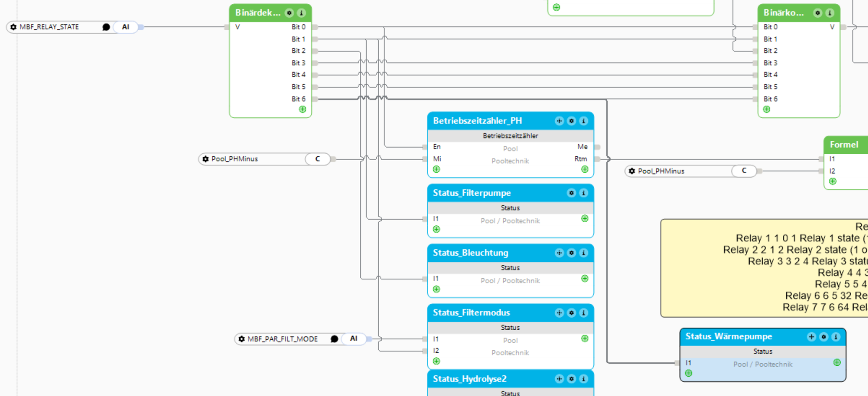Click left green plus on Status_Filterpumpe
This screenshot has height=396, width=868.
(x=436, y=230)
